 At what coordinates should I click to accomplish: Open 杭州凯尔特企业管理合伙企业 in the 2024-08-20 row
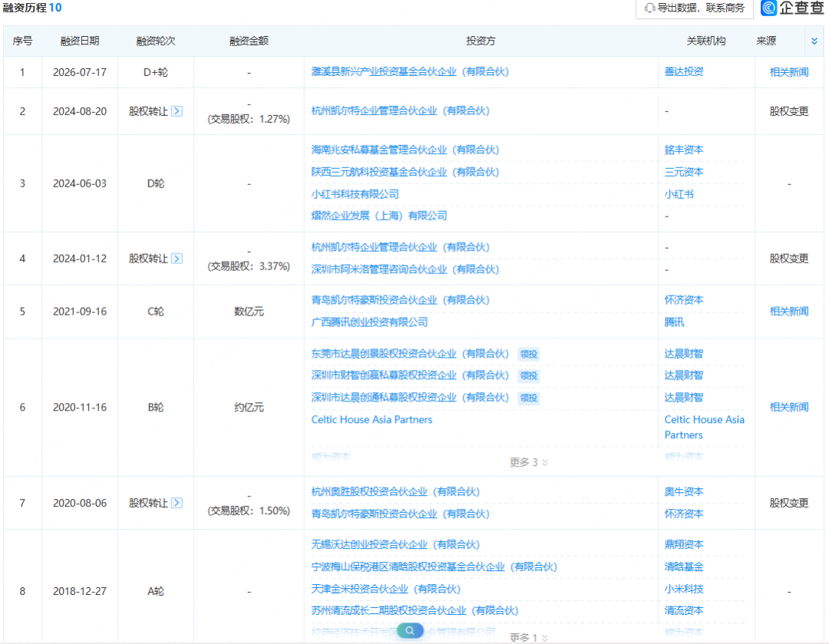400,111
